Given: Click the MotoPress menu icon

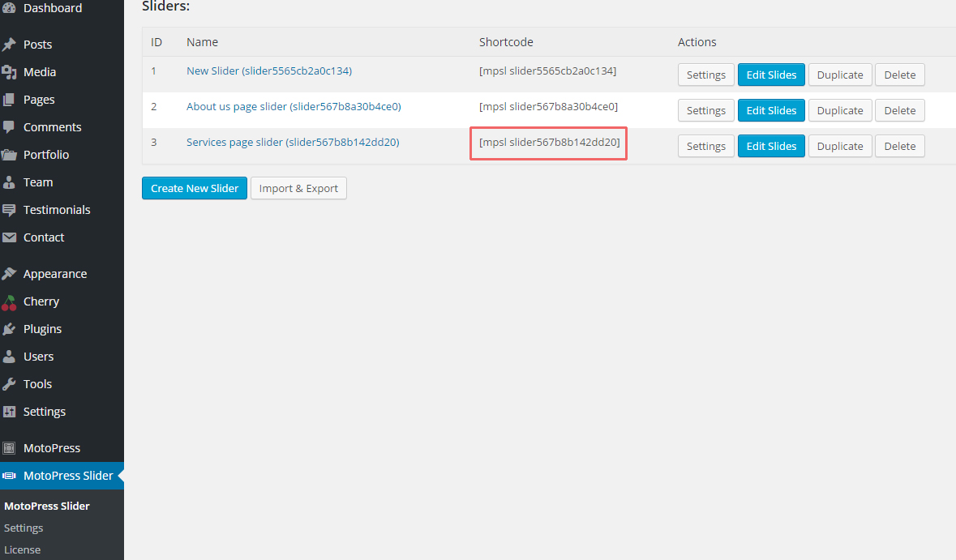Looking at the screenshot, I should (9, 448).
